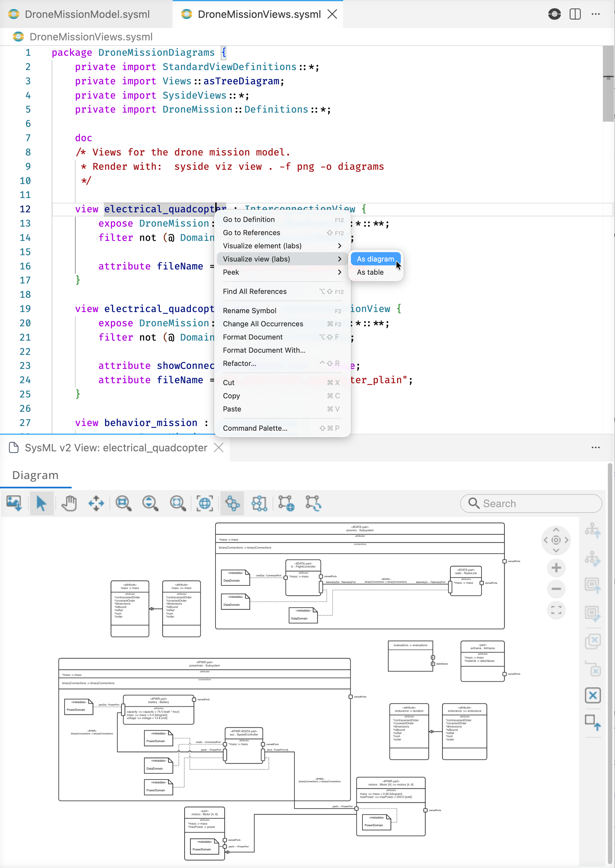Close the SysML v2 View panel tab
The width and height of the screenshot is (615, 868).
219,447
